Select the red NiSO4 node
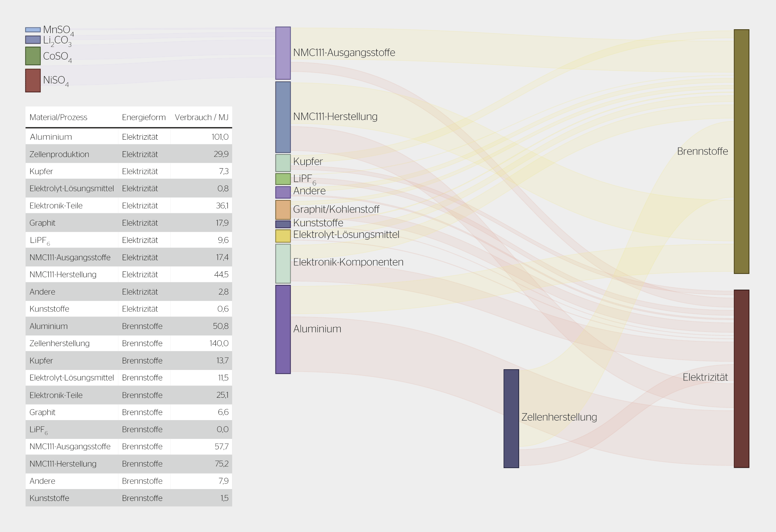This screenshot has height=532, width=776. pos(33,80)
